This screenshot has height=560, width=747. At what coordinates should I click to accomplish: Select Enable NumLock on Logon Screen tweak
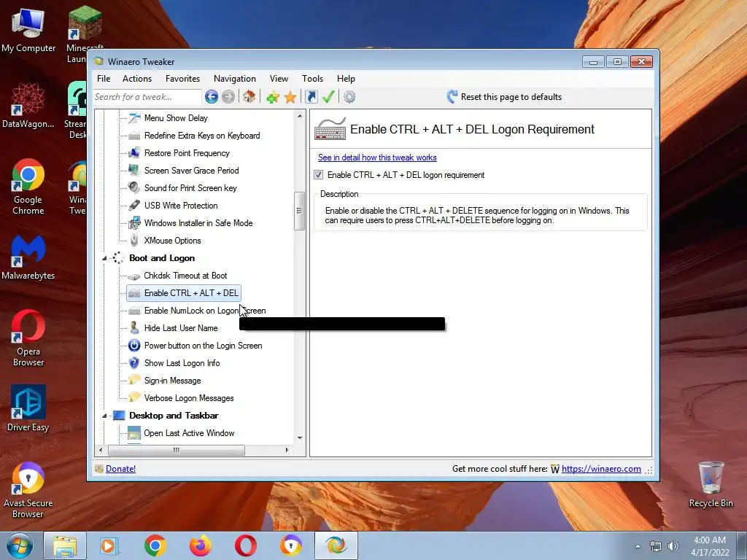pyautogui.click(x=205, y=311)
